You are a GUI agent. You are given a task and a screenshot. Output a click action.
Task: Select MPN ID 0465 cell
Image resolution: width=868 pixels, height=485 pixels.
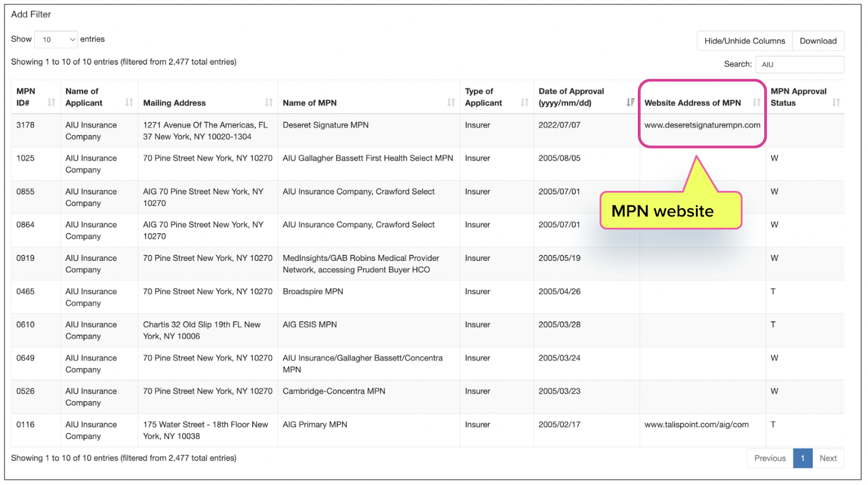coord(25,292)
